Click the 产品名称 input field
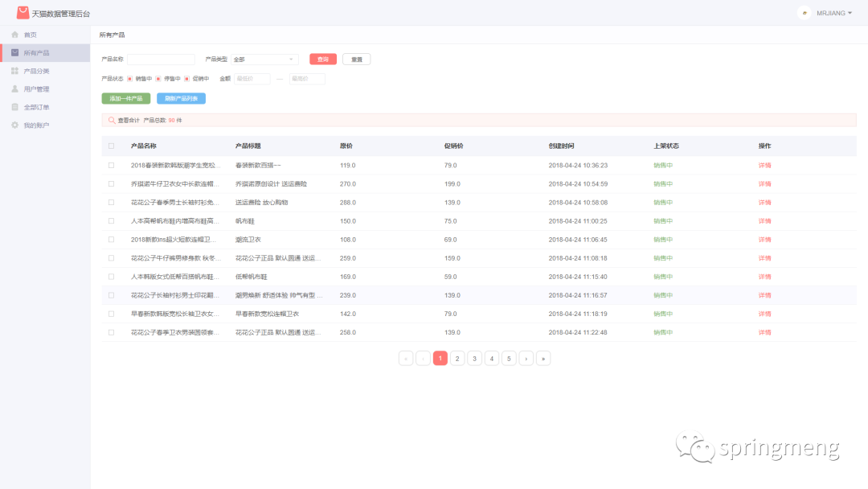Screen dimensions: 868x489 coord(161,60)
